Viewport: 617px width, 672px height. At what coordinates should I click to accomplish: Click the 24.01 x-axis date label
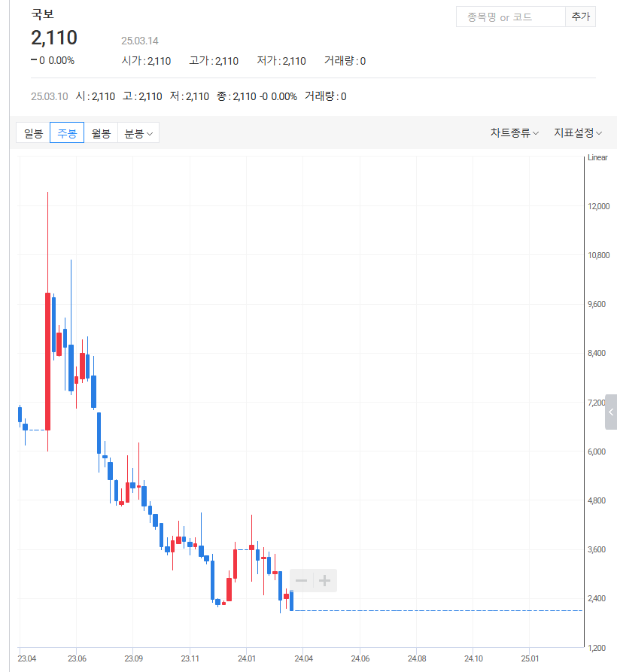247,658
